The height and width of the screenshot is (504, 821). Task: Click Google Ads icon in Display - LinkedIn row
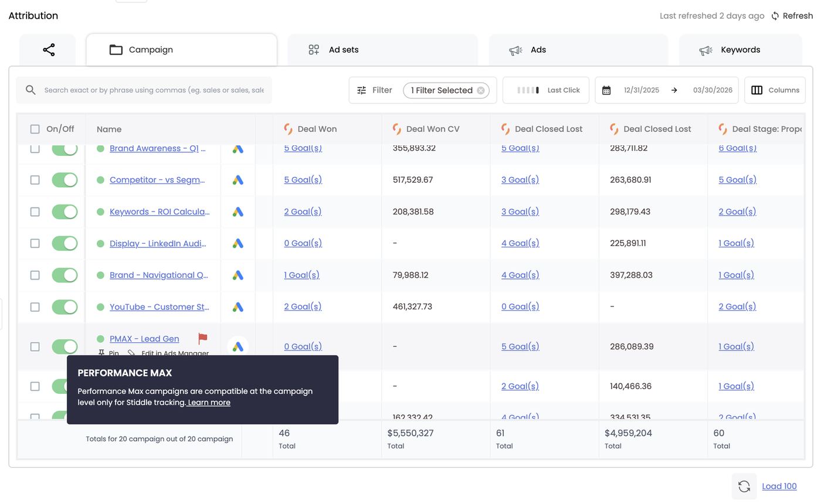238,243
